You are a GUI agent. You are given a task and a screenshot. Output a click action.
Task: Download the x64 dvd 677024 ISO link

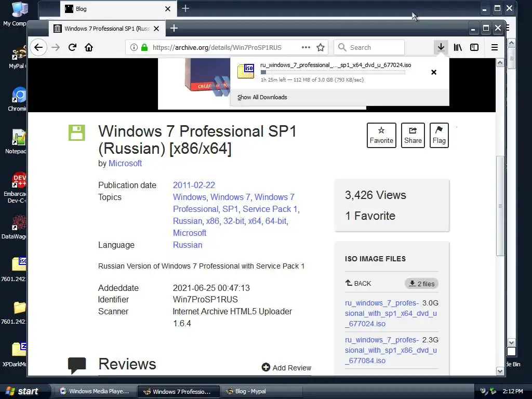391,313
